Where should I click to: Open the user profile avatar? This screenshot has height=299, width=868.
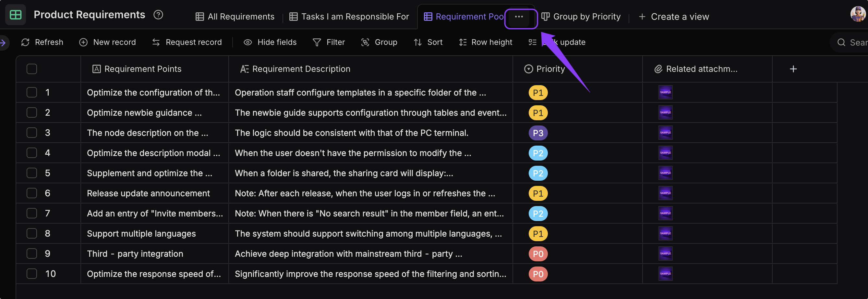tap(858, 14)
